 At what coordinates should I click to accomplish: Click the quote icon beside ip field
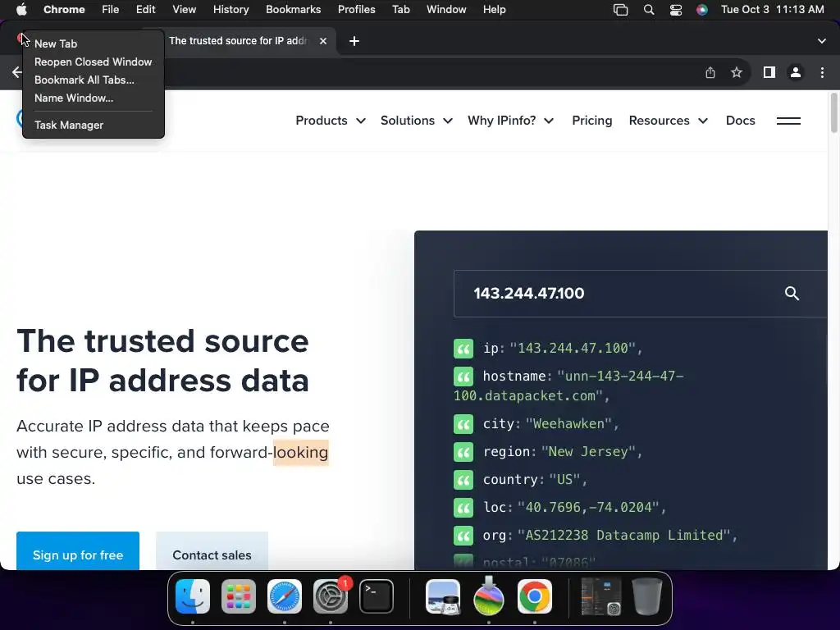[463, 349]
